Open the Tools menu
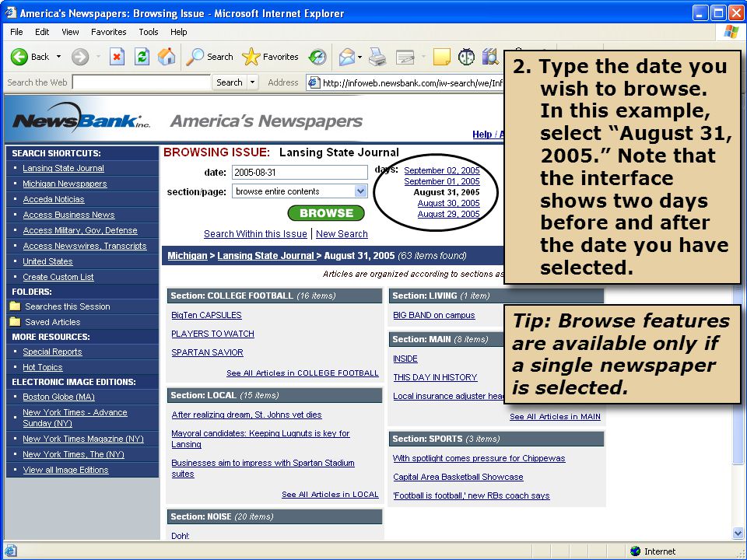The height and width of the screenshot is (560, 747). tap(148, 32)
